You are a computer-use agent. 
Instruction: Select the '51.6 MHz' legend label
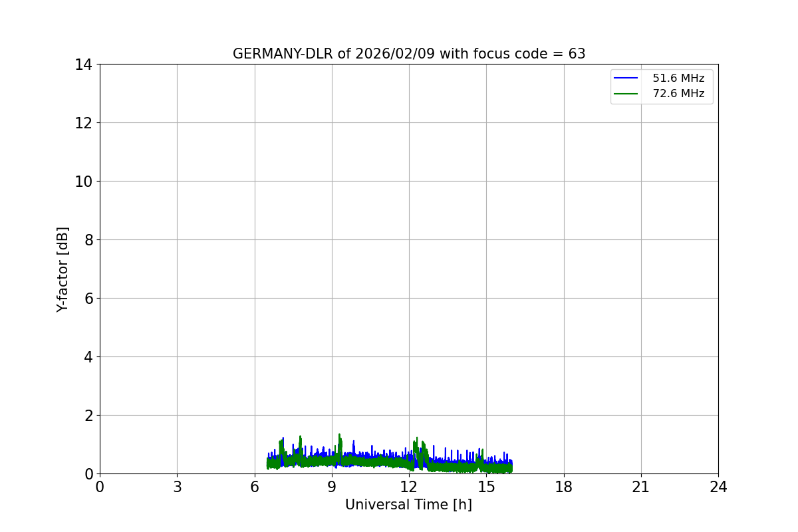(x=678, y=78)
